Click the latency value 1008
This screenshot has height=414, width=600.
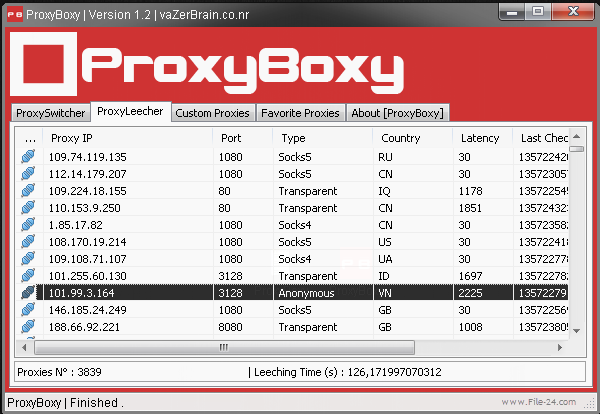pos(470,327)
